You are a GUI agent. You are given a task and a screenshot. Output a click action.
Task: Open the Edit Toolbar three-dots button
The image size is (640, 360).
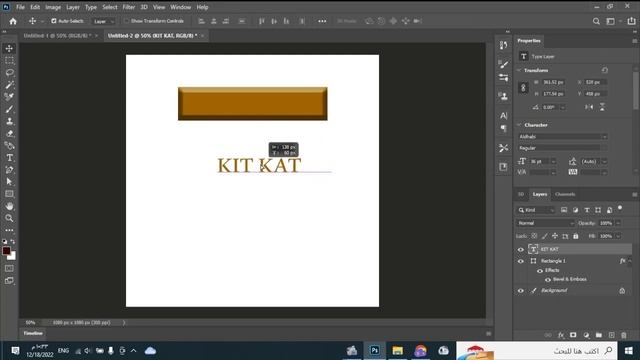point(9,230)
